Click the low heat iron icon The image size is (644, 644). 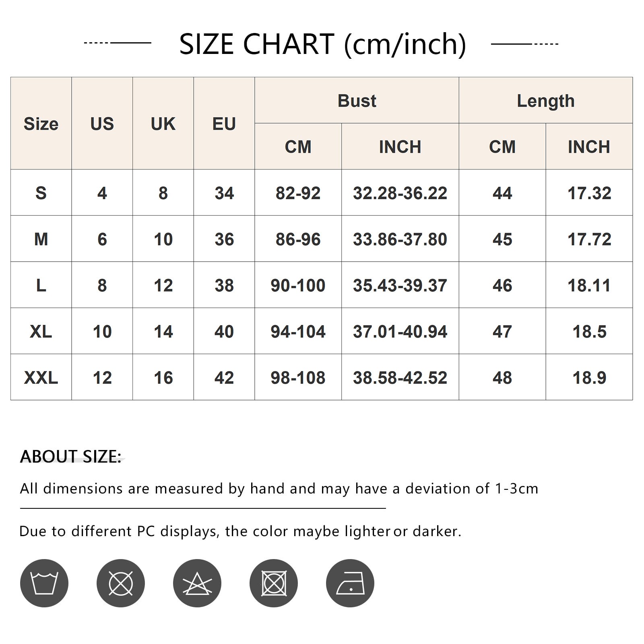(x=350, y=583)
